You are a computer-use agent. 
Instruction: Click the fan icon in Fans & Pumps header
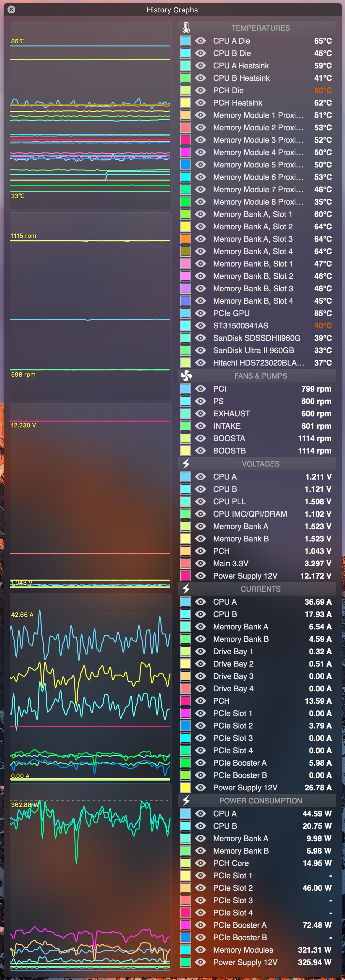pyautogui.click(x=186, y=376)
